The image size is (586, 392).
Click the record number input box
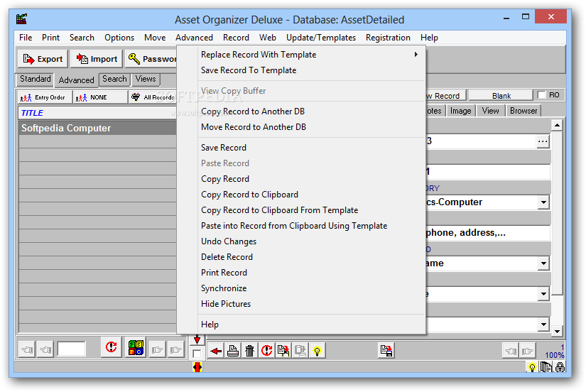(71, 349)
